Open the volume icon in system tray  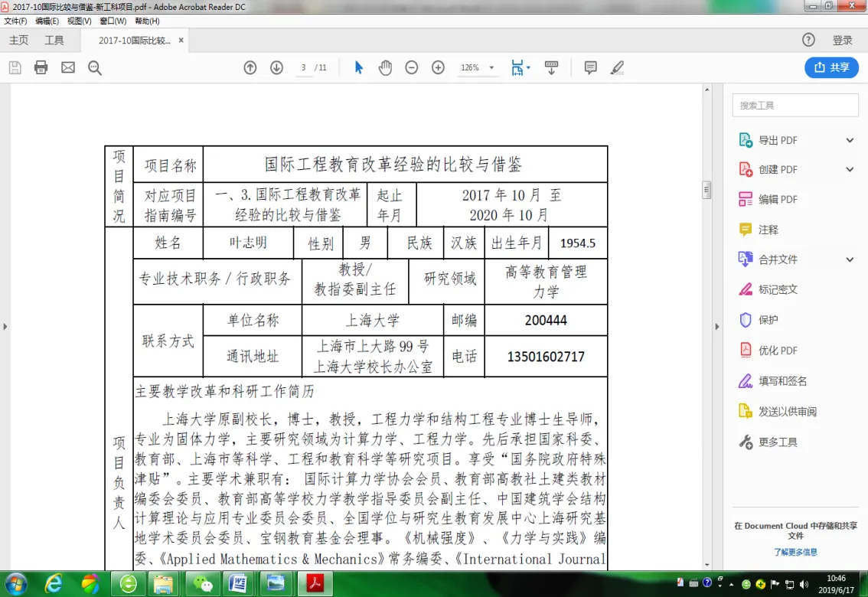(804, 584)
